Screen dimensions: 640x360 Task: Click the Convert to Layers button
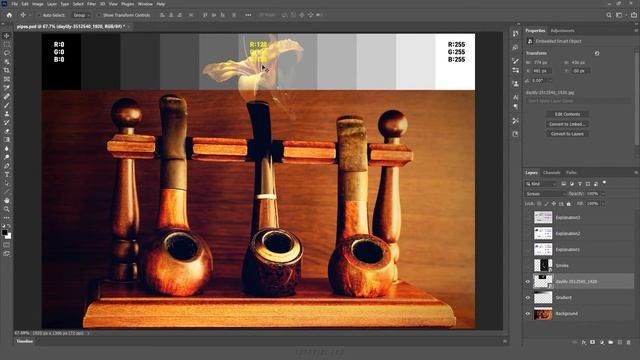567,134
